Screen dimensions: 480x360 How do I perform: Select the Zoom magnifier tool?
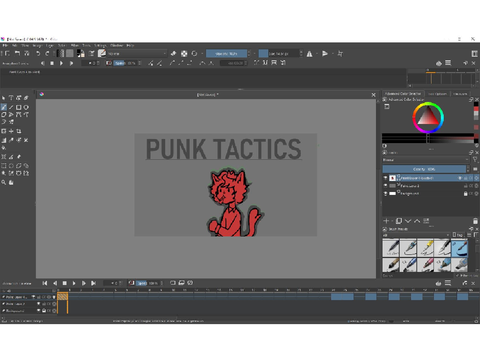(x=4, y=182)
